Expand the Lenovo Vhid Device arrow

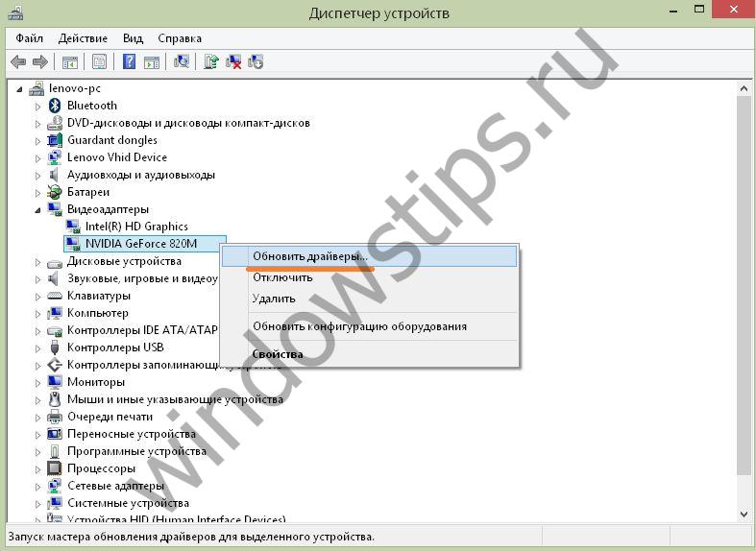point(37,158)
